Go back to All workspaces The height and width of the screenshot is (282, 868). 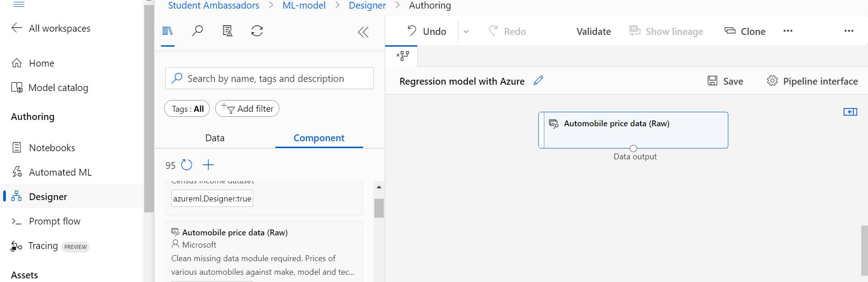point(51,28)
